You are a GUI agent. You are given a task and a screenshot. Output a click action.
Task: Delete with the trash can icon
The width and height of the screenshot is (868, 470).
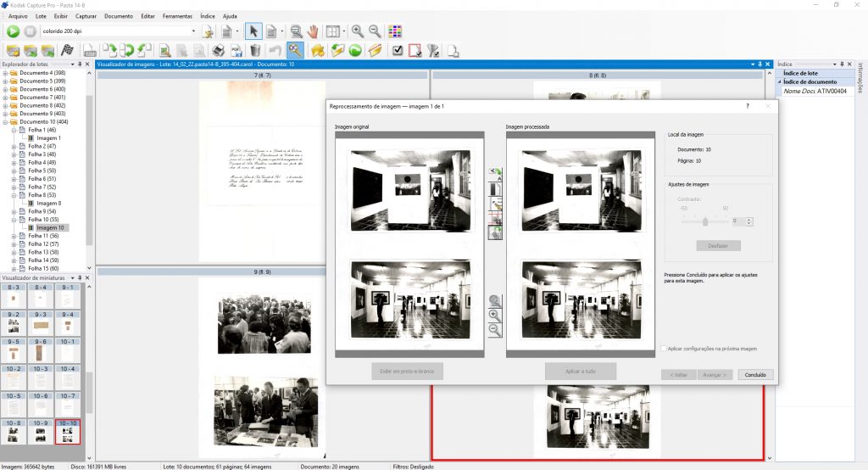click(x=255, y=50)
